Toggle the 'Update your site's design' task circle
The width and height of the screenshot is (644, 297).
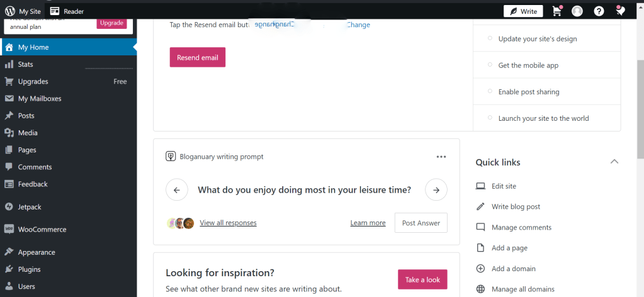490,38
